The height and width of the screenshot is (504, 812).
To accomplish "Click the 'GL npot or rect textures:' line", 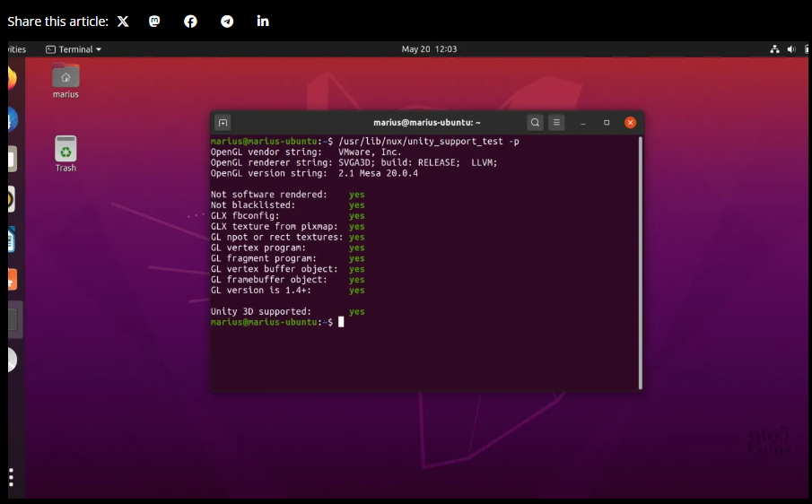I will (287, 237).
